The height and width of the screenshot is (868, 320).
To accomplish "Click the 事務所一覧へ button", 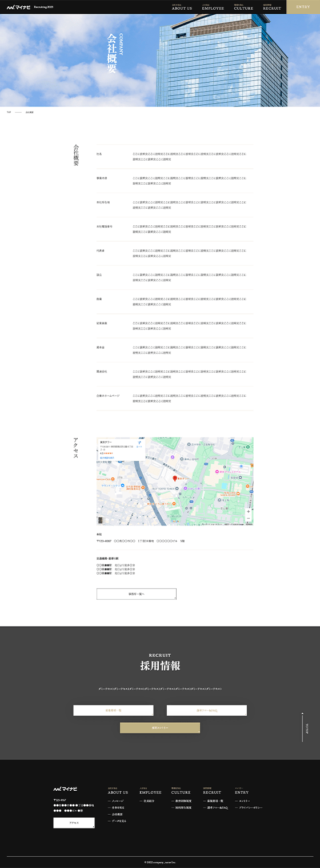I will [x=137, y=594].
